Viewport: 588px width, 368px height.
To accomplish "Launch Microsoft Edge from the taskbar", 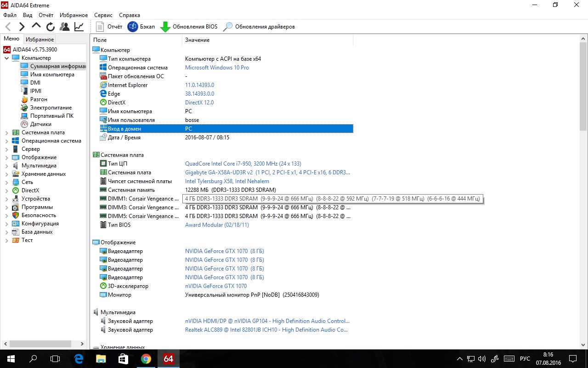I will coord(79,359).
